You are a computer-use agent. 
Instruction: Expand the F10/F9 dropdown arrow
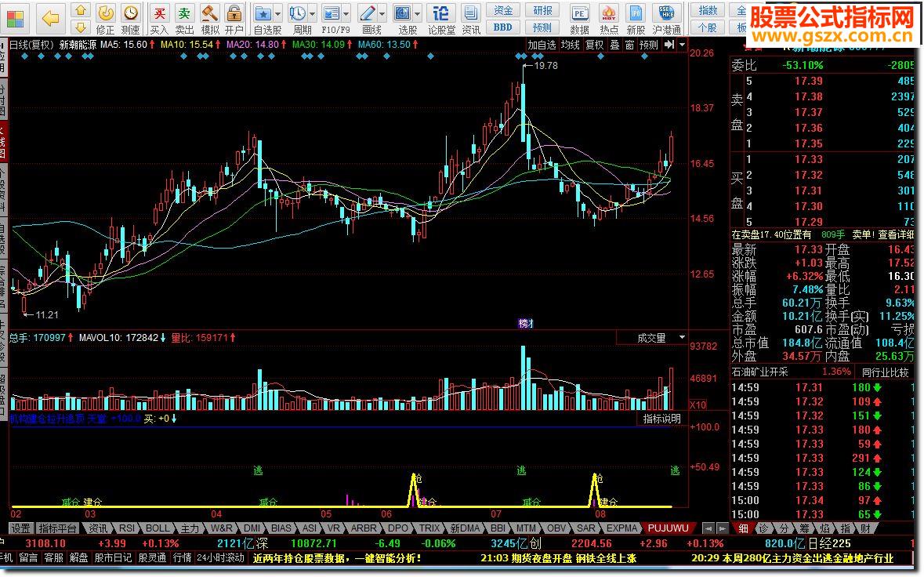[x=346, y=13]
